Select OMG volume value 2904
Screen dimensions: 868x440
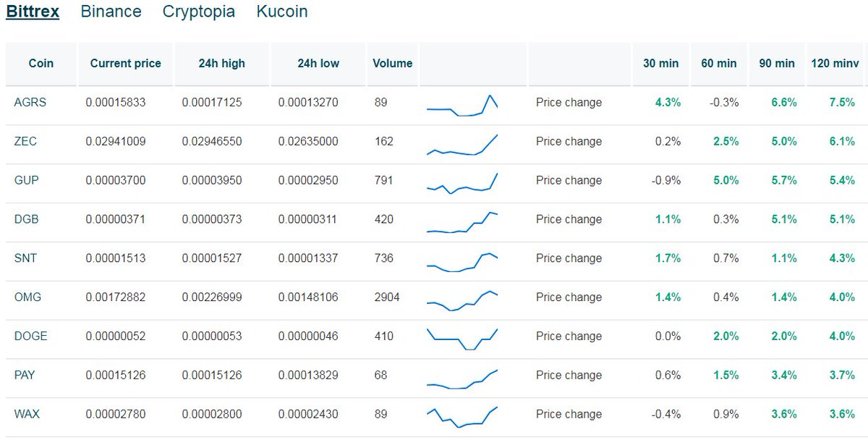pyautogui.click(x=387, y=298)
